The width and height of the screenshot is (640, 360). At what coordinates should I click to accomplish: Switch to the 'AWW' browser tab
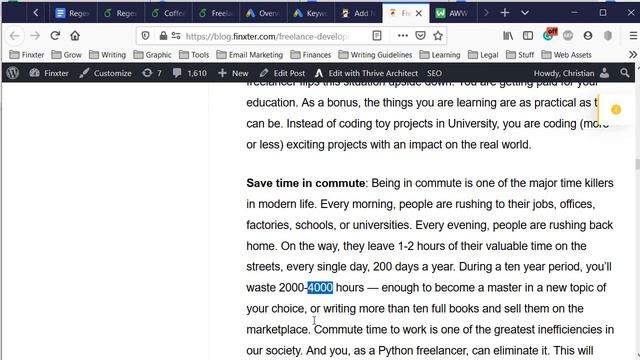click(x=452, y=13)
